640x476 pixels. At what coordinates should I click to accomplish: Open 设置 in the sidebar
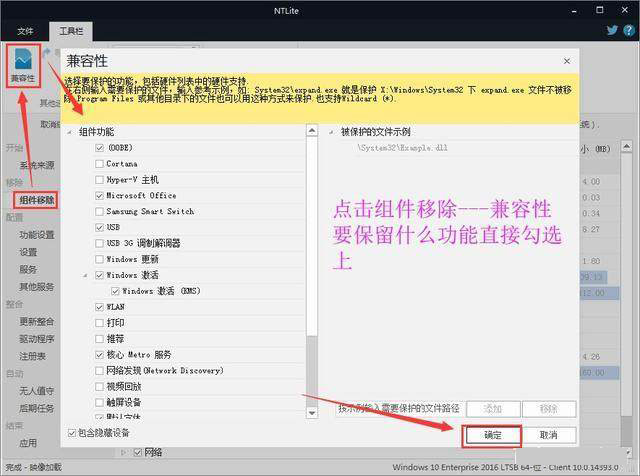coord(28,252)
